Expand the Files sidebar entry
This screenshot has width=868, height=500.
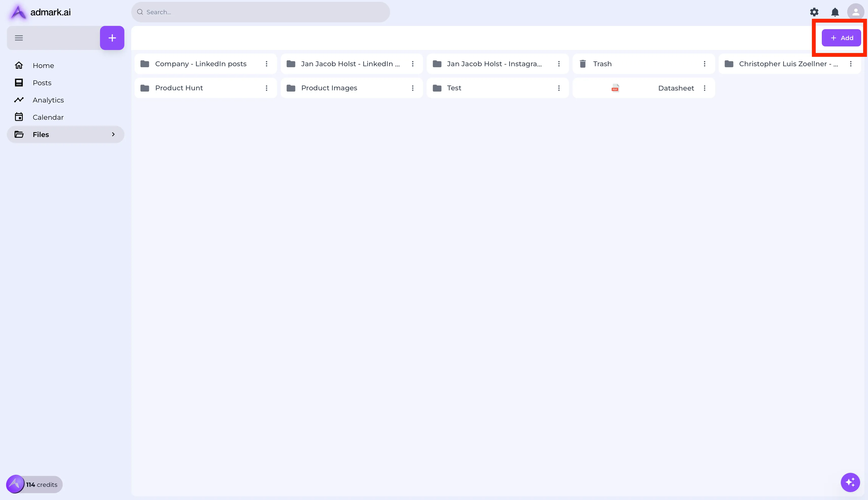pyautogui.click(x=114, y=134)
